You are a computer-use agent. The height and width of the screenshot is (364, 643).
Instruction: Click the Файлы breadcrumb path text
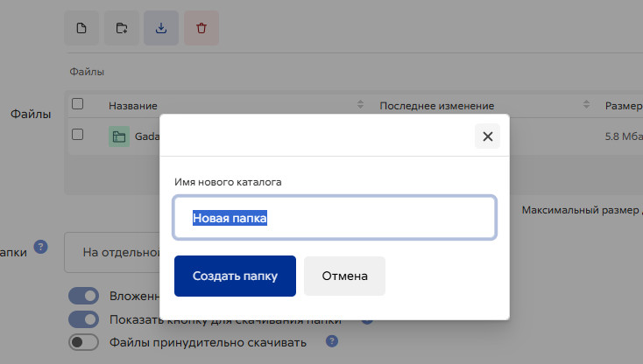[x=87, y=72]
